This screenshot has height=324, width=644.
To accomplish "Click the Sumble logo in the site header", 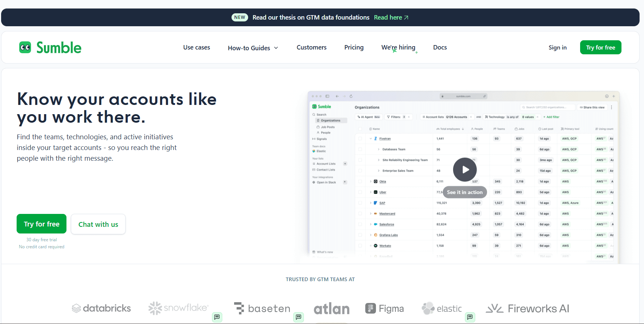I will pos(50,48).
